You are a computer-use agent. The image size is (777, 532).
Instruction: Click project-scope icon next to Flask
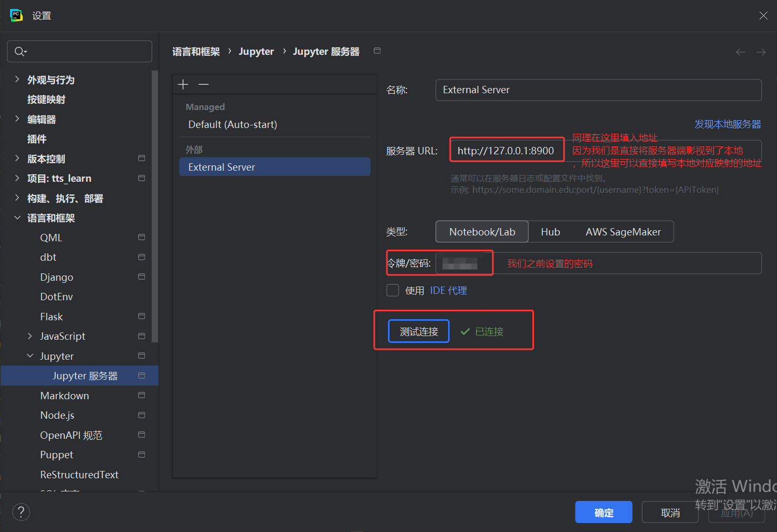pos(141,316)
